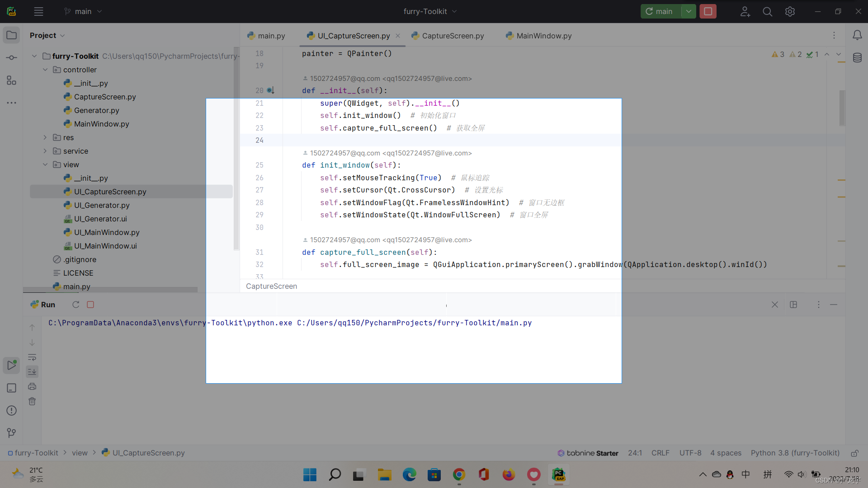Toggle scroll-to-end in the run console
This screenshot has width=868, height=488.
point(32,371)
